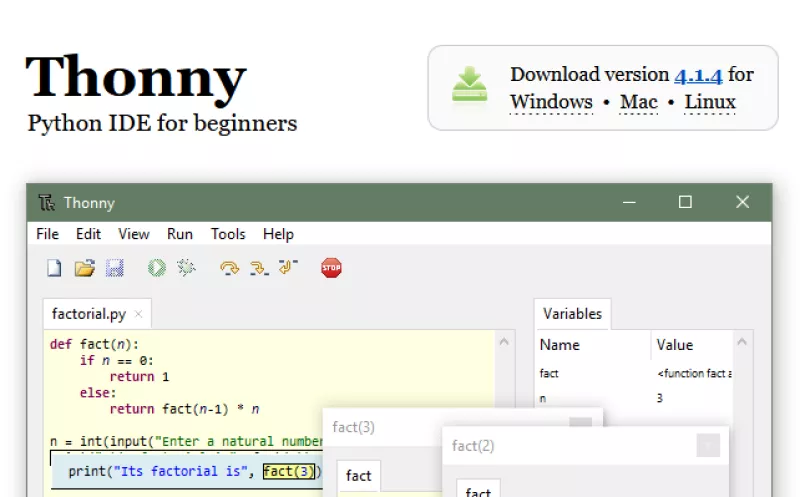The width and height of the screenshot is (800, 497).
Task: Close the fact(3) frame window
Action: coord(581,422)
